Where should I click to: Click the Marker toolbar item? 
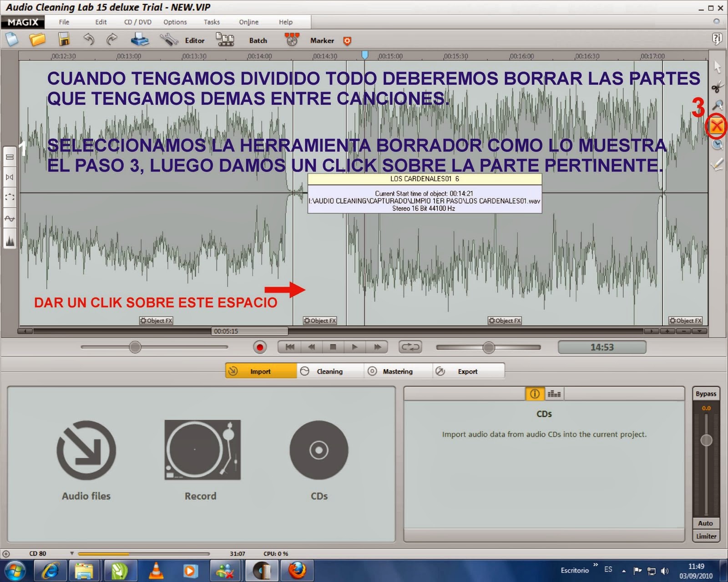322,40
